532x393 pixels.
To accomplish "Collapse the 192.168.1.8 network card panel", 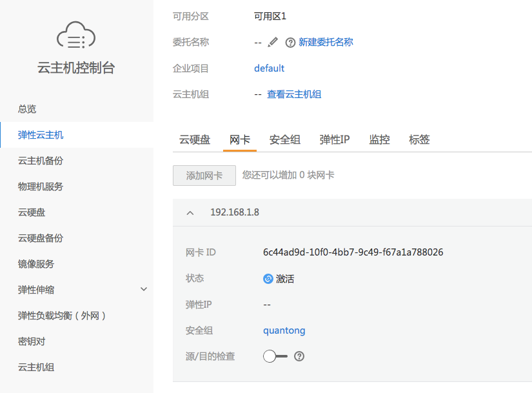I will 190,213.
